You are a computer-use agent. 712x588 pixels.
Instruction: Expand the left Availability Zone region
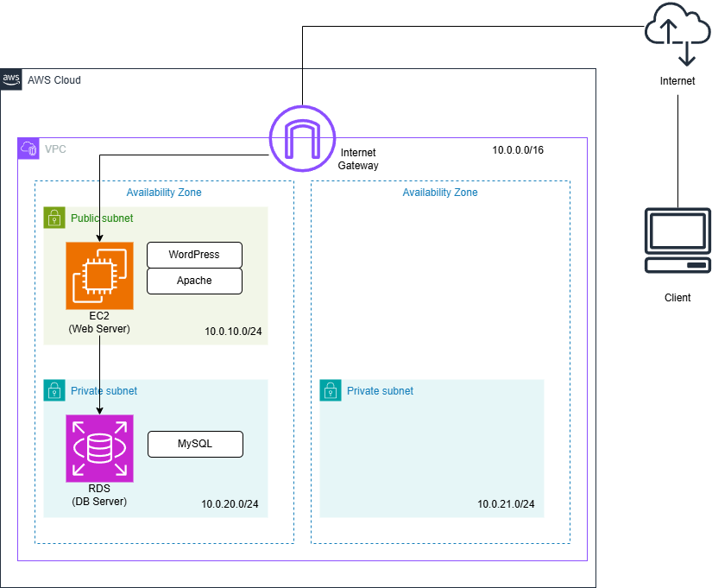(164, 192)
